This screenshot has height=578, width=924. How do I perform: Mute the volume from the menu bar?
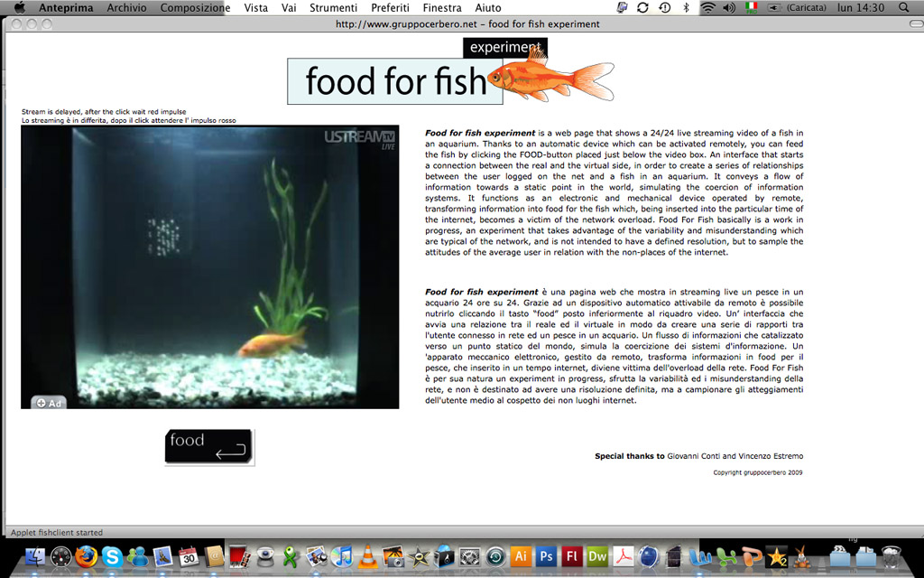click(x=728, y=7)
